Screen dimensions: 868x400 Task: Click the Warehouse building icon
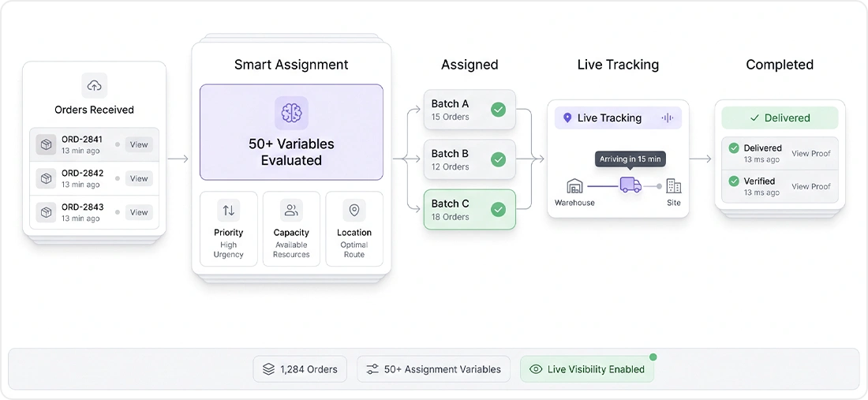point(575,186)
